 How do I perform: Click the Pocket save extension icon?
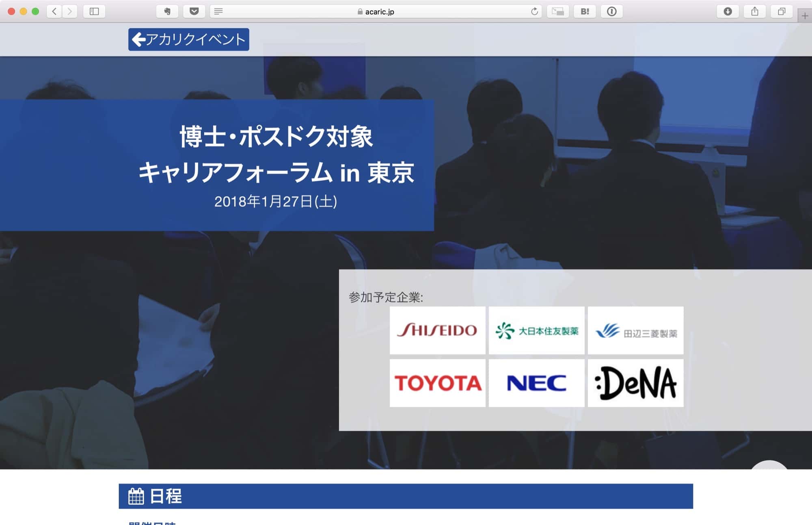click(194, 11)
